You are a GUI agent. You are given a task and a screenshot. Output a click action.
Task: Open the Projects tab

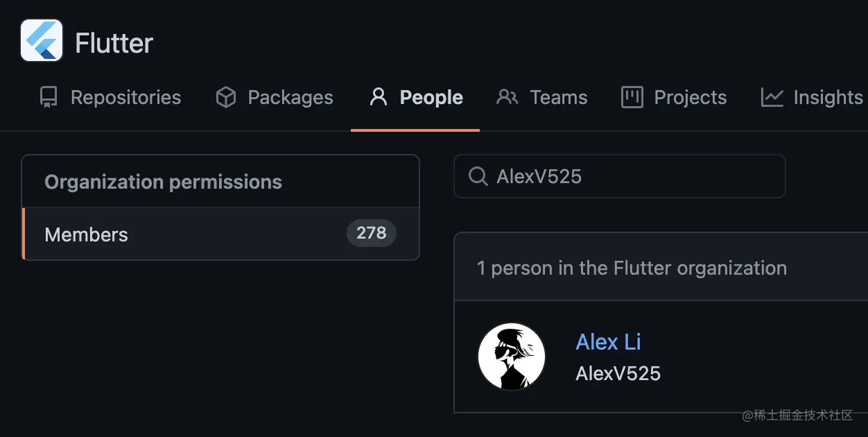tap(690, 98)
